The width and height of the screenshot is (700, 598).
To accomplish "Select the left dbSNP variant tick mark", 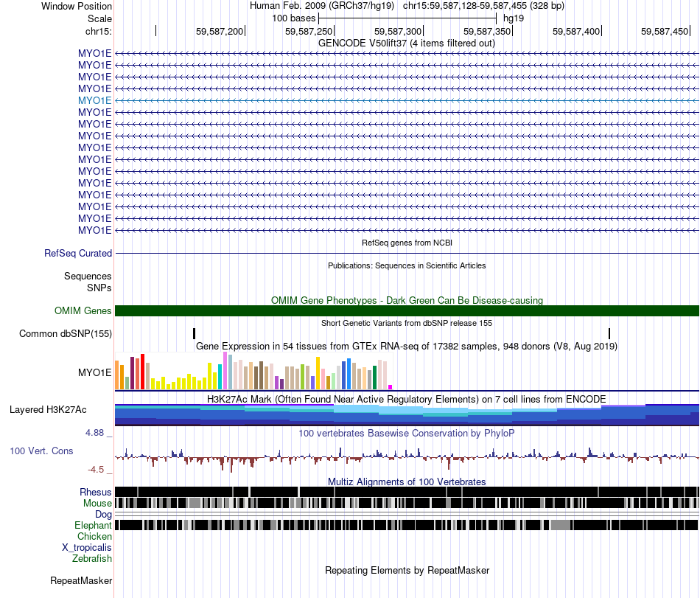I will click(x=195, y=333).
